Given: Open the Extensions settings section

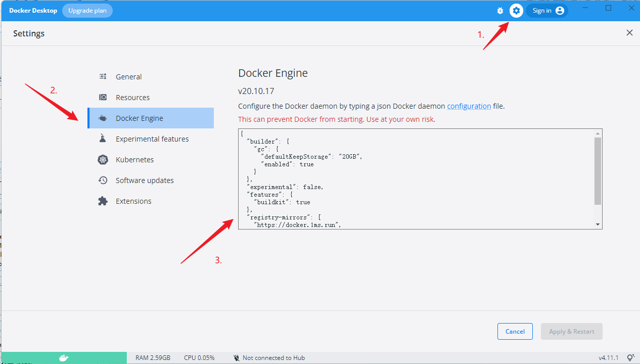Looking at the screenshot, I should point(151,201).
